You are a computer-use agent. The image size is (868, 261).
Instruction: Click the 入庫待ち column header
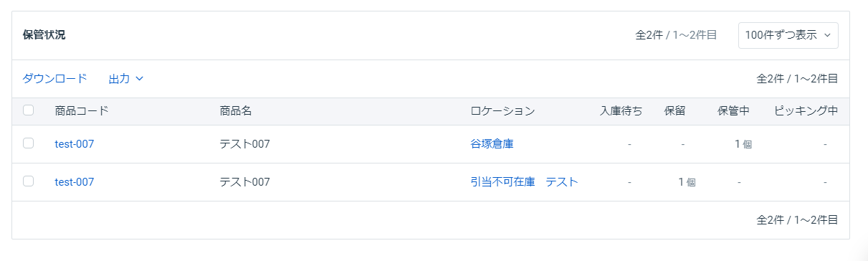click(621, 111)
